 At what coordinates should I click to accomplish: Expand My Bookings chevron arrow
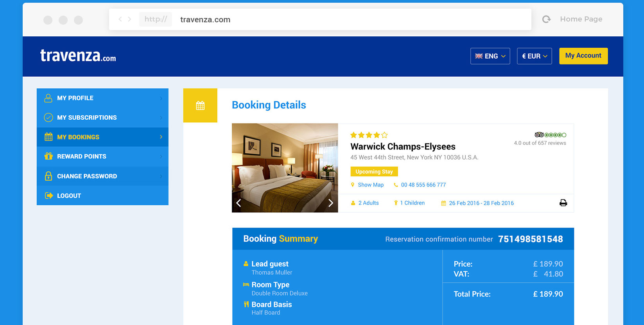tap(161, 137)
